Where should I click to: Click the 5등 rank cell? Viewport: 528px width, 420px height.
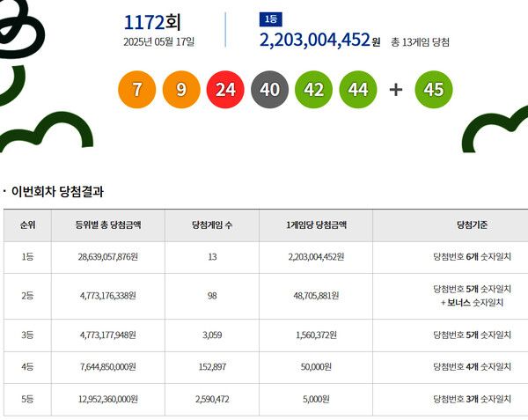coord(27,400)
